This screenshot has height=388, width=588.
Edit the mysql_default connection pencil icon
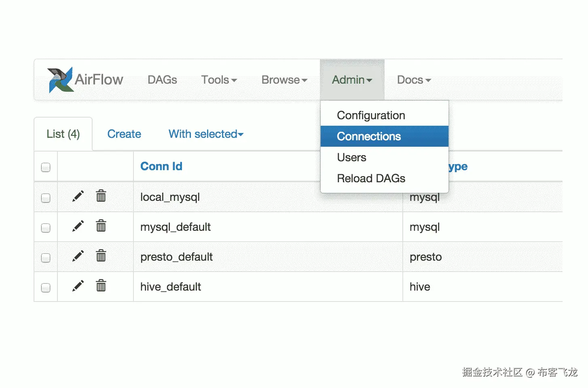click(78, 226)
